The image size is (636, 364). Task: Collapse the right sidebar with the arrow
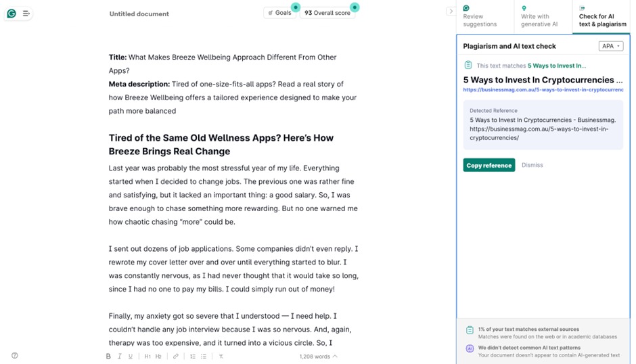point(451,12)
